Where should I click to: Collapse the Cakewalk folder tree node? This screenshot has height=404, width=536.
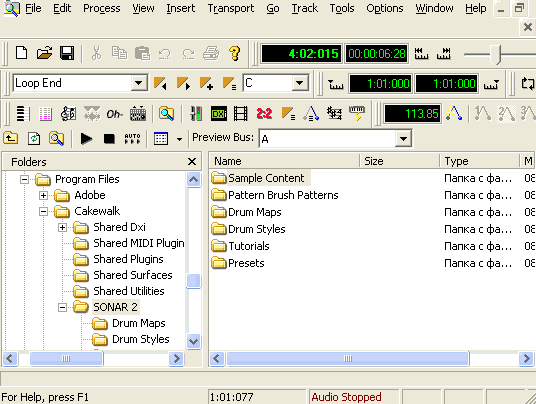pos(43,211)
